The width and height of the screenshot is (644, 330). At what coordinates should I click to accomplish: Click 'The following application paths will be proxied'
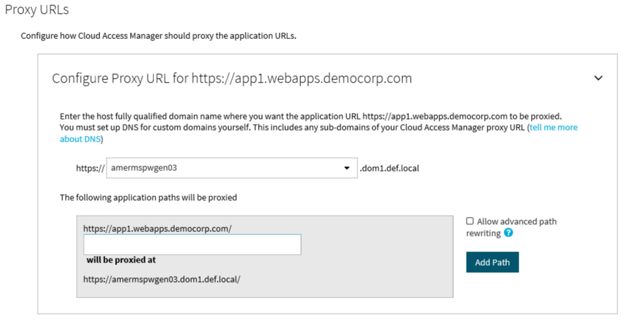[148, 197]
